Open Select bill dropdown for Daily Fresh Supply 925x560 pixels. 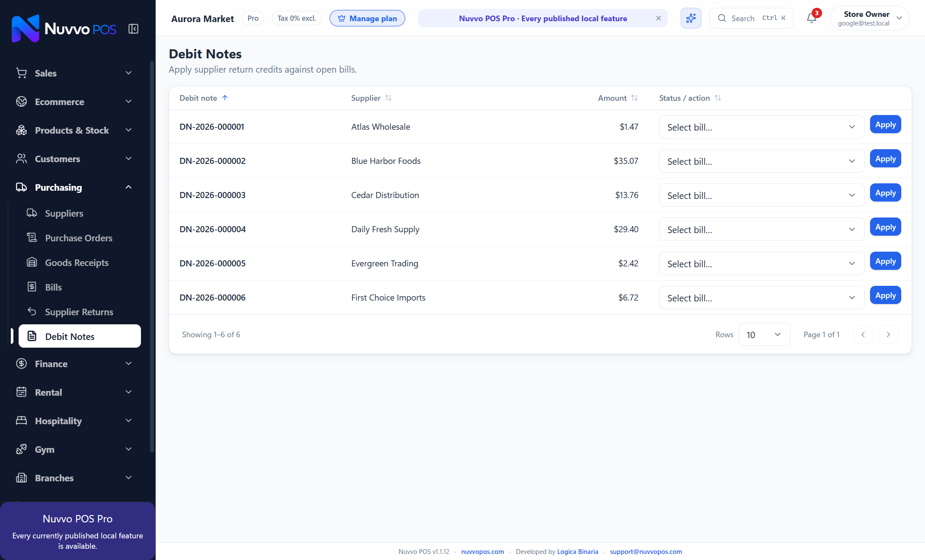point(761,229)
